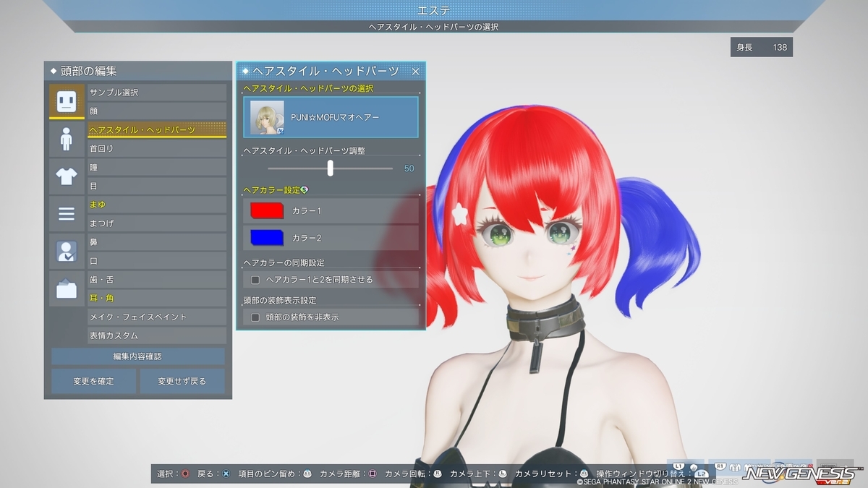Select 瞳 menu item

(157, 167)
